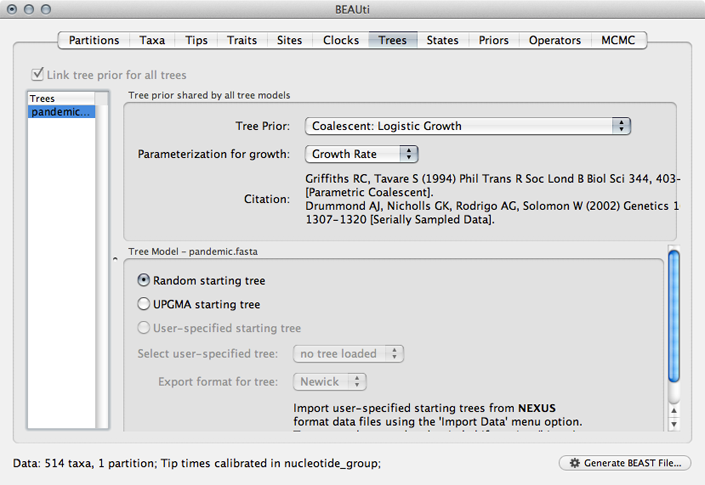Click the gear Generate BEAST File button

(625, 463)
